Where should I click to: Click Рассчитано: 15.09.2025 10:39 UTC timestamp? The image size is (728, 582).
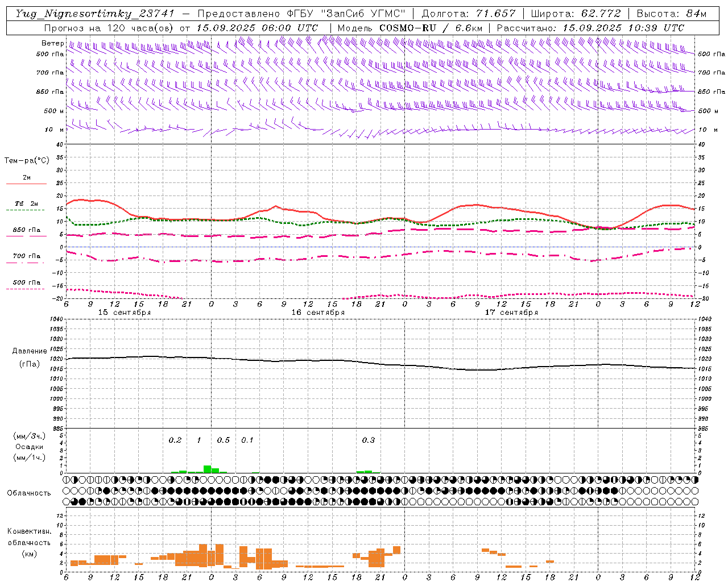590,28
